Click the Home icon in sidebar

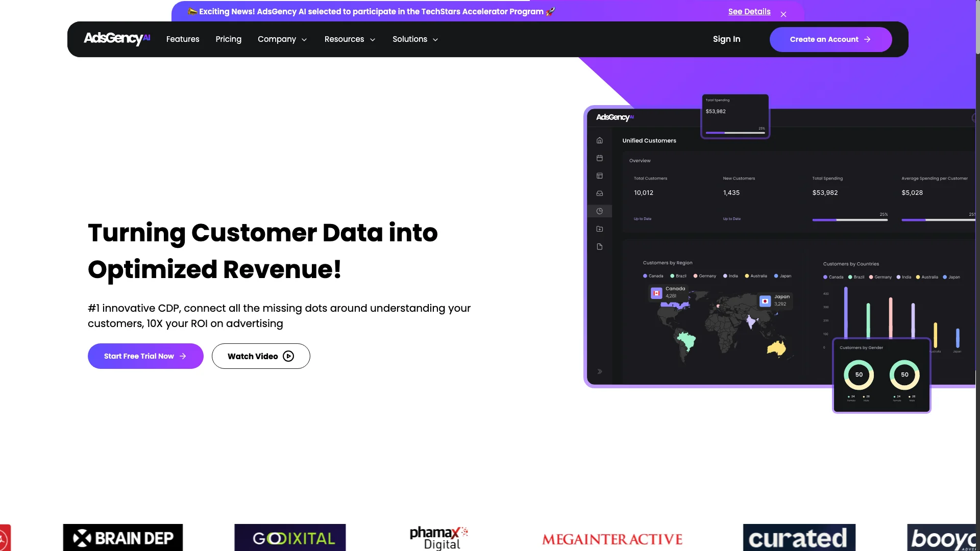[599, 140]
